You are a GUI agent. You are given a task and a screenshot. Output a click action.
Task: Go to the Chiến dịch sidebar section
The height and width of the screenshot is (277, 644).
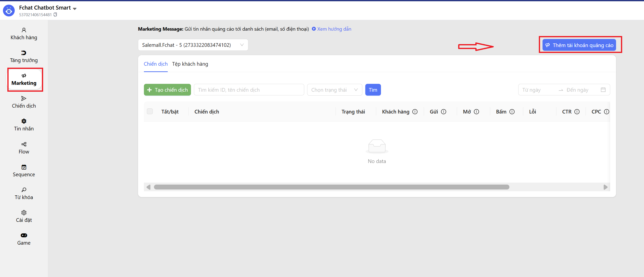coord(24,102)
